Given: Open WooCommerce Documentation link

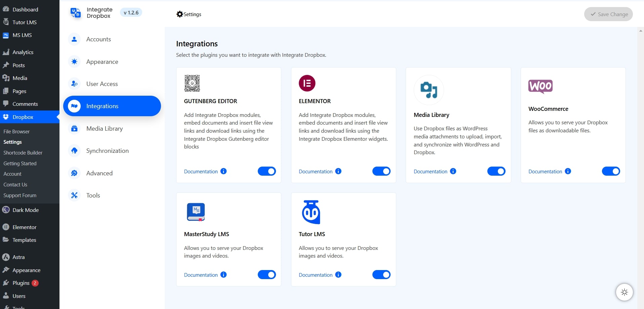Looking at the screenshot, I should coord(545,171).
